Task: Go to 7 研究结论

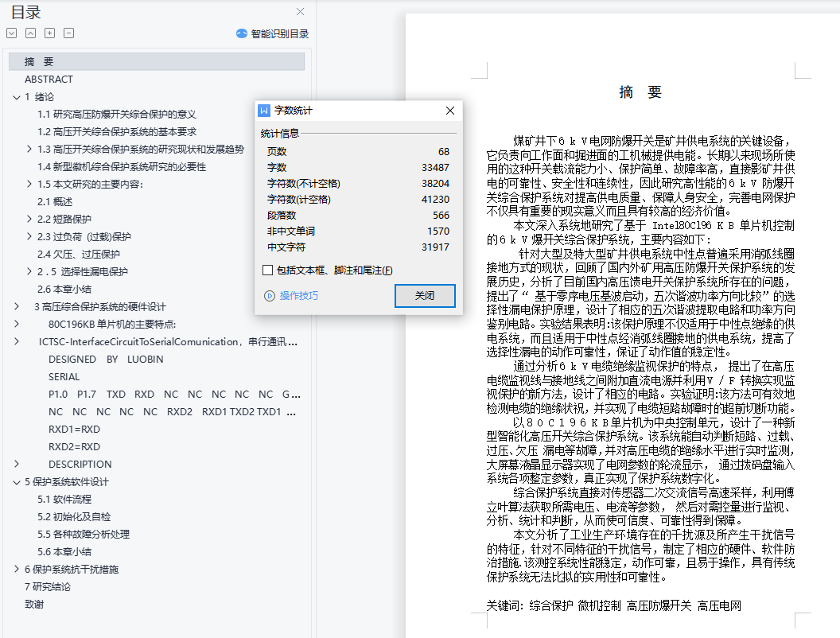Action: pos(48,586)
